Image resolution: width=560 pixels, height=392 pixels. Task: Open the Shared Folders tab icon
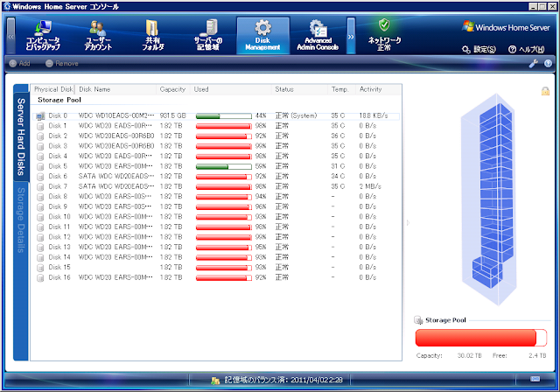point(153,36)
